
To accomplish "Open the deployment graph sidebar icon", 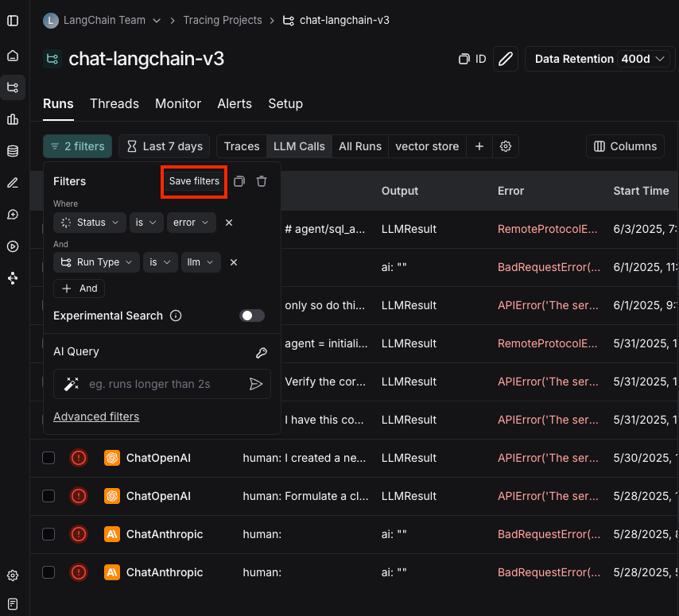I will [x=13, y=278].
